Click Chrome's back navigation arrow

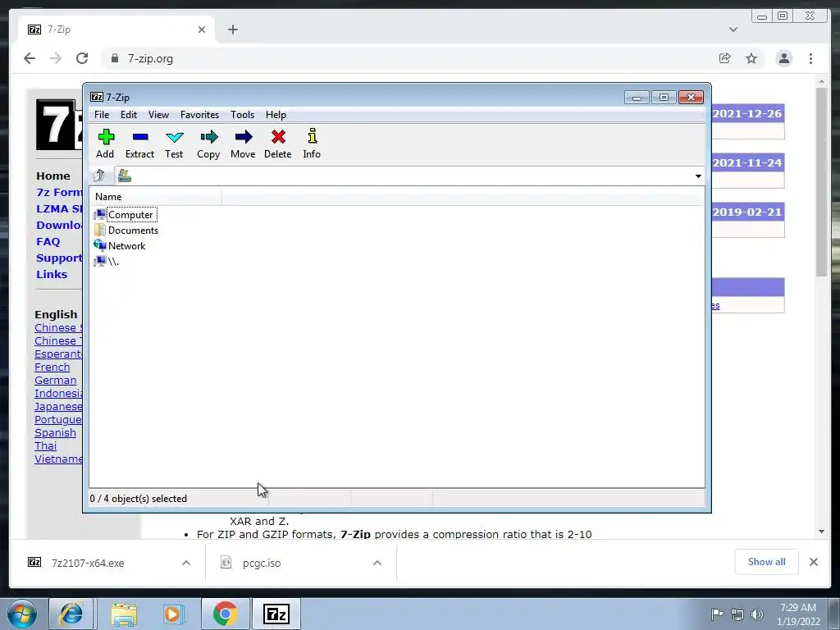point(30,58)
